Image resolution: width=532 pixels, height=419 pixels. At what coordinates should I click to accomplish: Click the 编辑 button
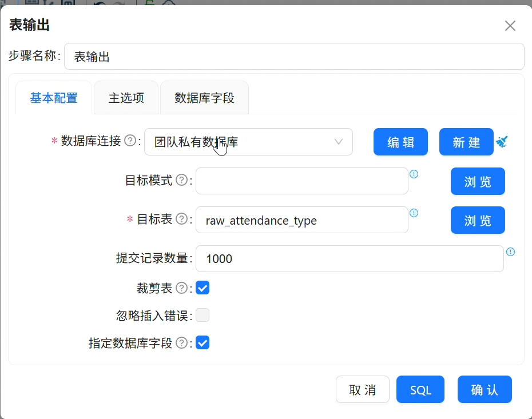(400, 142)
